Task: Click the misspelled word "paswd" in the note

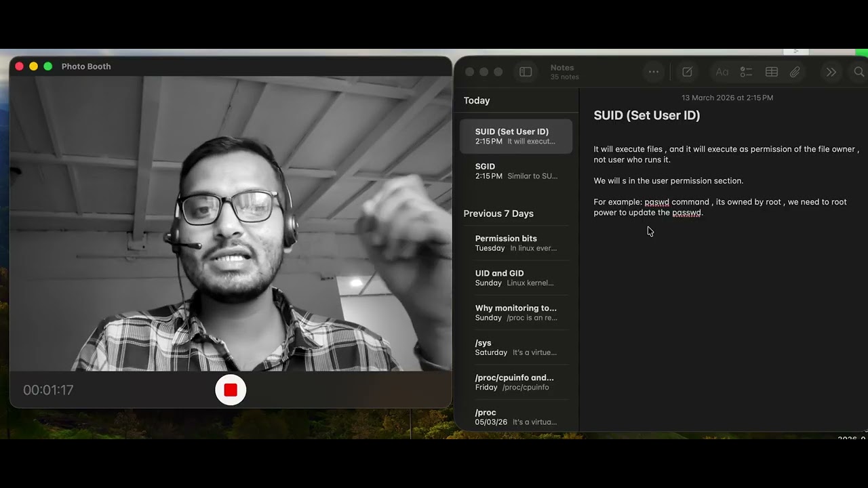Action: (656, 202)
